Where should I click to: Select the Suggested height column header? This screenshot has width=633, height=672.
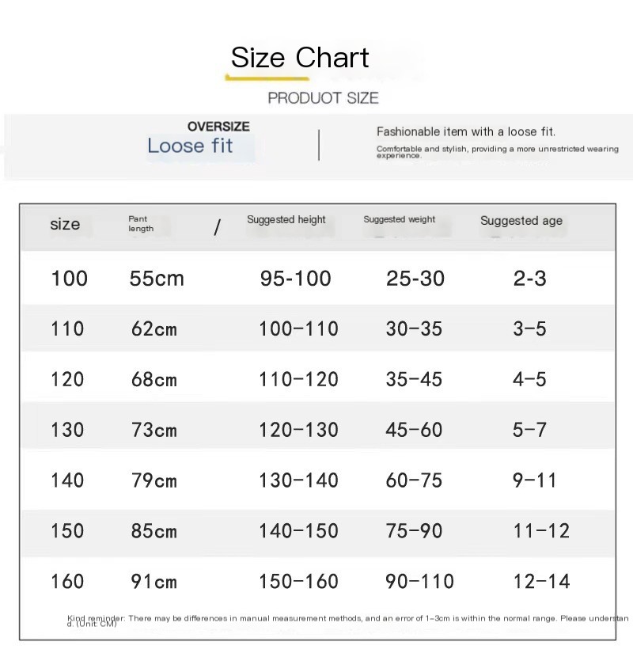(286, 220)
